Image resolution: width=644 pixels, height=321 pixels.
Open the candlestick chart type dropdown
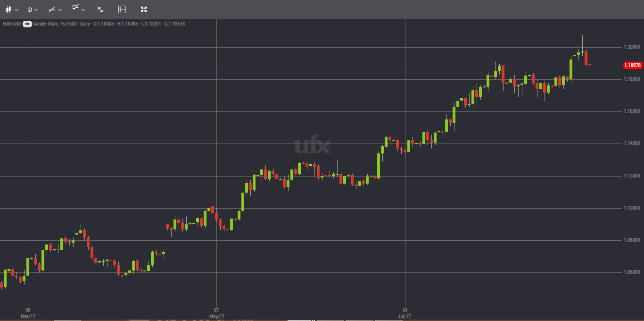[12, 9]
